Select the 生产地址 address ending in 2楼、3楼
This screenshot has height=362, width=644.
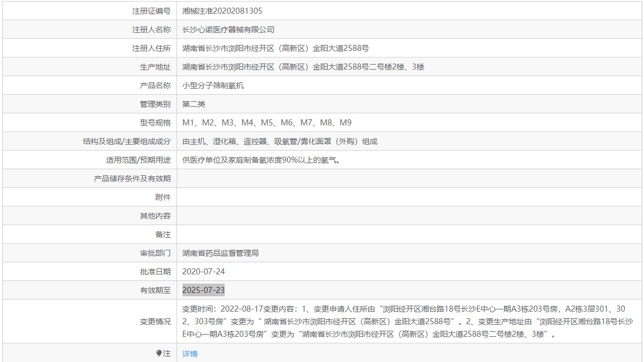(303, 67)
